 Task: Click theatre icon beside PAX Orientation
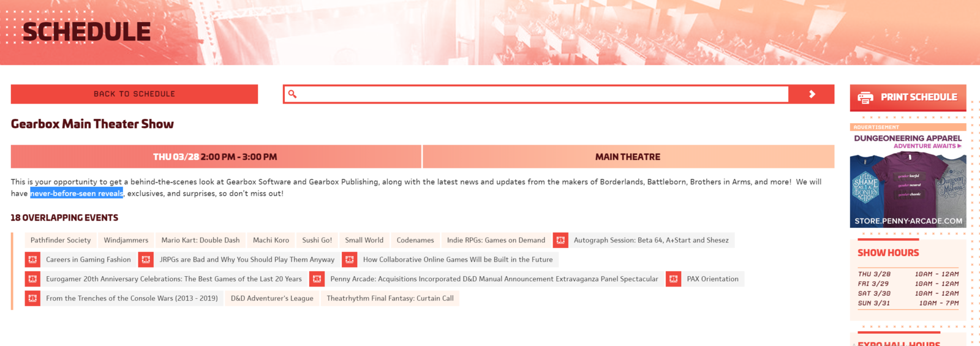tap(674, 279)
